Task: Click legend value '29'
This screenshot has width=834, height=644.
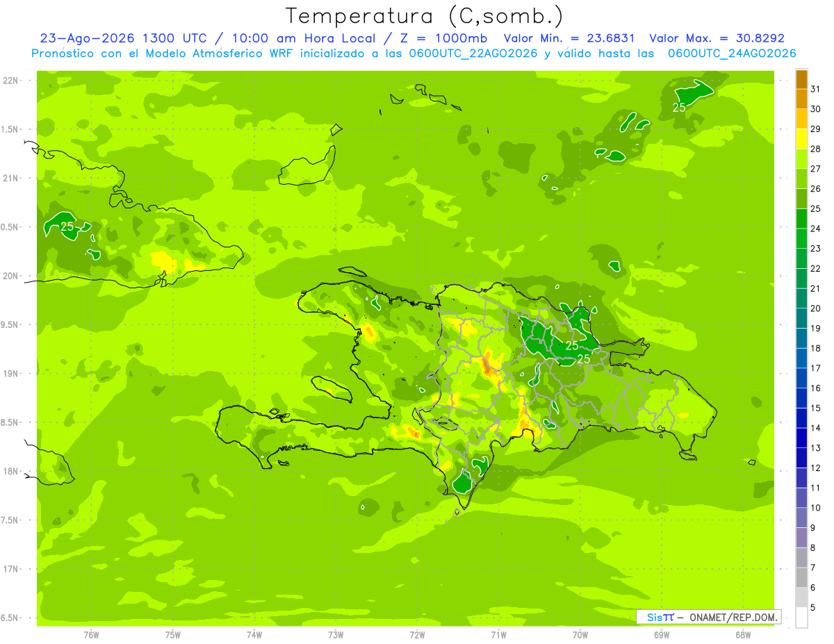Action: pos(816,129)
